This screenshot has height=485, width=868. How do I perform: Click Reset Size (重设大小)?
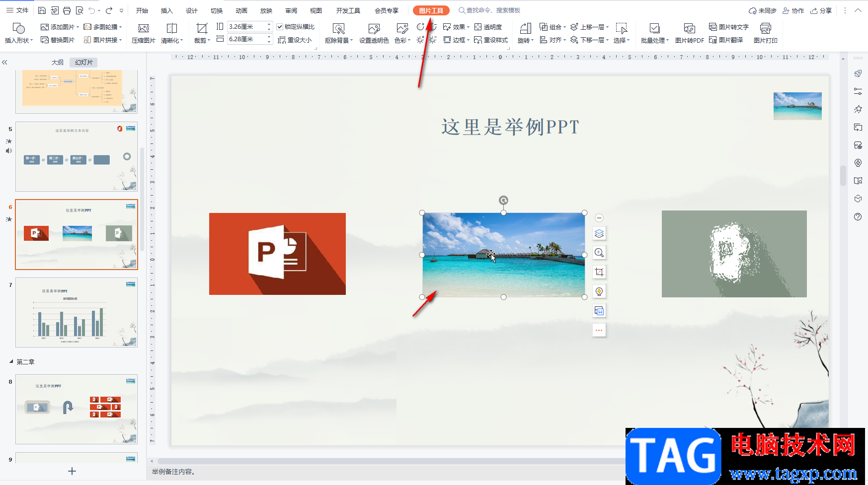point(295,40)
